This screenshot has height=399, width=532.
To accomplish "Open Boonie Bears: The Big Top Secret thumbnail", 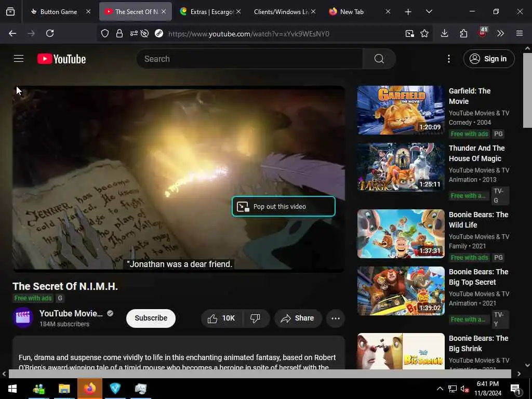I will click(x=401, y=291).
